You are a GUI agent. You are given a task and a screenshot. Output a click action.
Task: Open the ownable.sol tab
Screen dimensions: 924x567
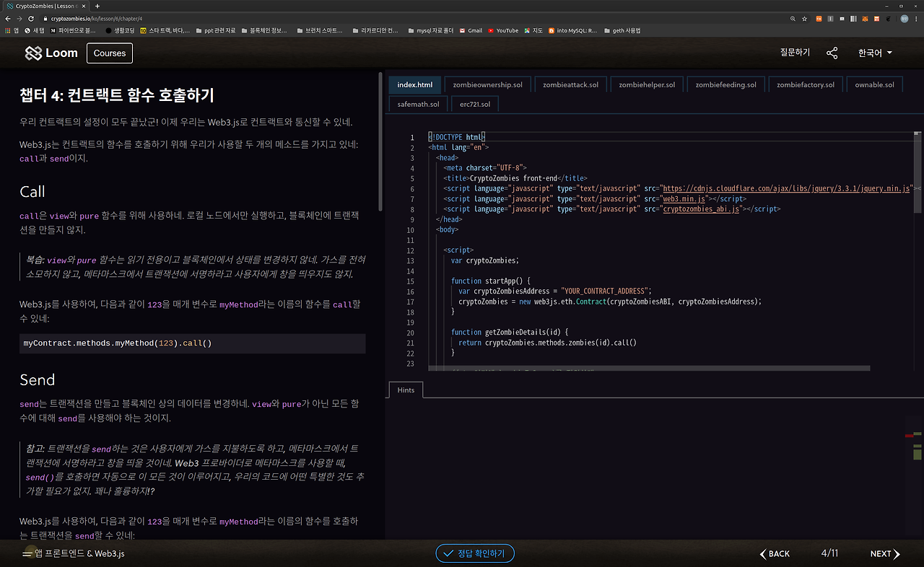click(x=875, y=84)
